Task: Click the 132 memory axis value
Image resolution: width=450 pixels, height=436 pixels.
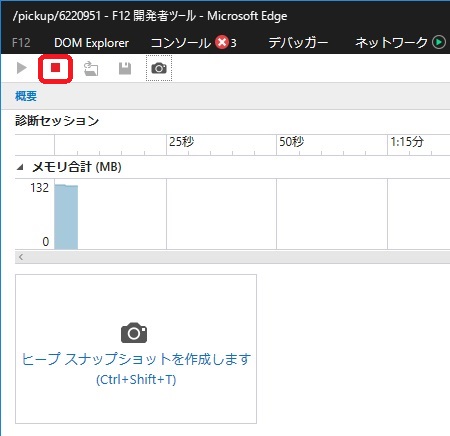Action: 40,188
